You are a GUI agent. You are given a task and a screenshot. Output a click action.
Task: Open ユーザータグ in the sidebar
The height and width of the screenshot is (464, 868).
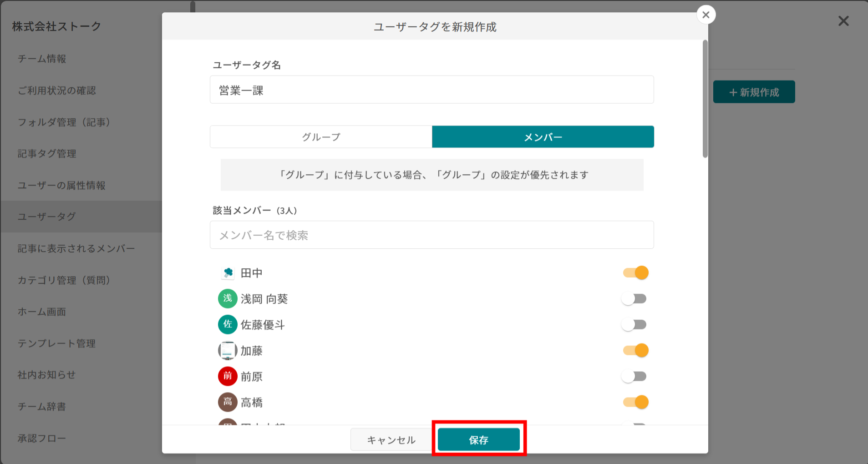46,217
